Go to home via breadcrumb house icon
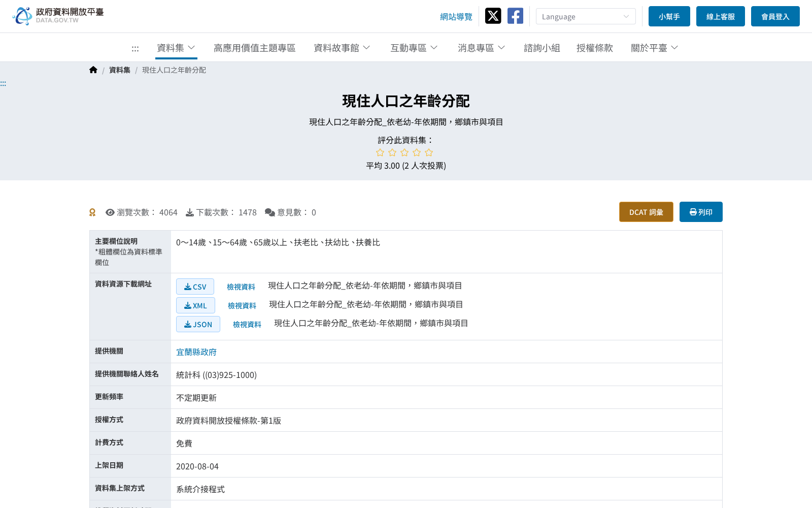This screenshot has width=812, height=508. pyautogui.click(x=93, y=70)
